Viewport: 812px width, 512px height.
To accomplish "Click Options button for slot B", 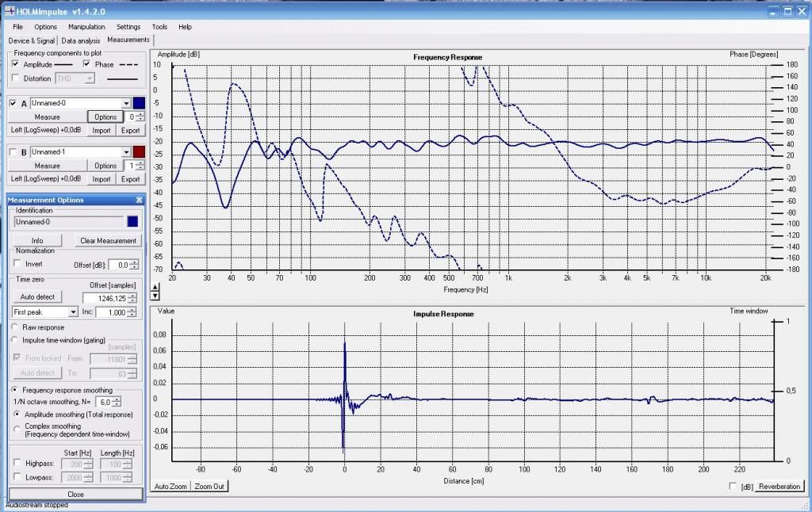I will pyautogui.click(x=105, y=166).
